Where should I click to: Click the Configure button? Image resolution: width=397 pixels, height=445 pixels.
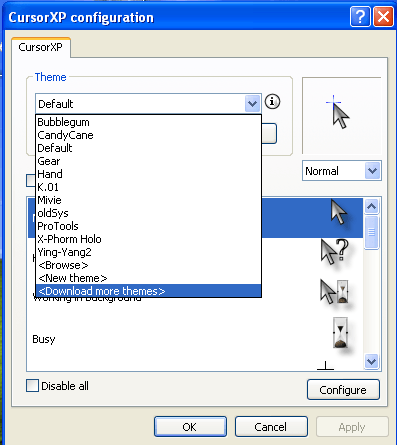(x=343, y=390)
